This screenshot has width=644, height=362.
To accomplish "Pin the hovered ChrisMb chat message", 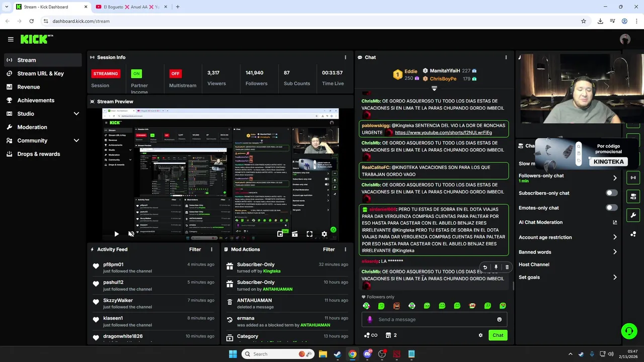I will coord(496,267).
